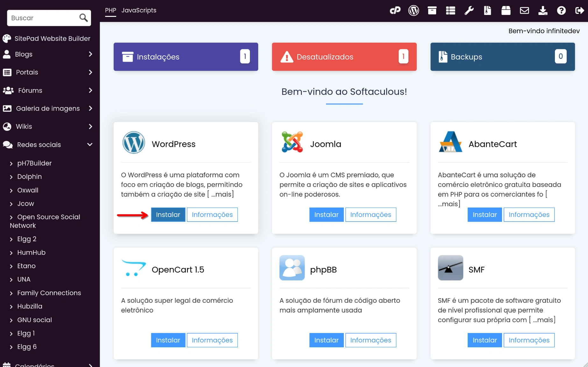Switch to the JavaScripts tab

click(139, 10)
